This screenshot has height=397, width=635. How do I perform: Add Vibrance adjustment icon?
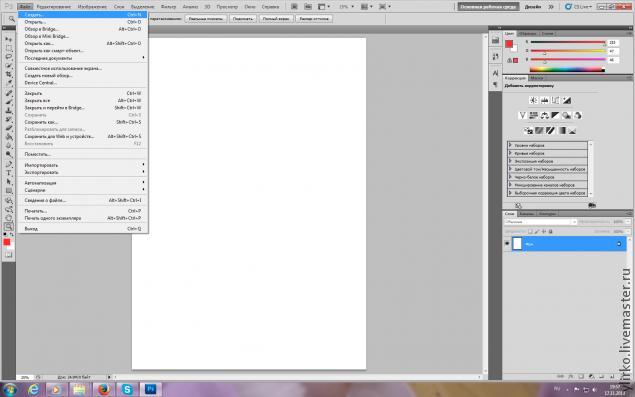pos(522,115)
